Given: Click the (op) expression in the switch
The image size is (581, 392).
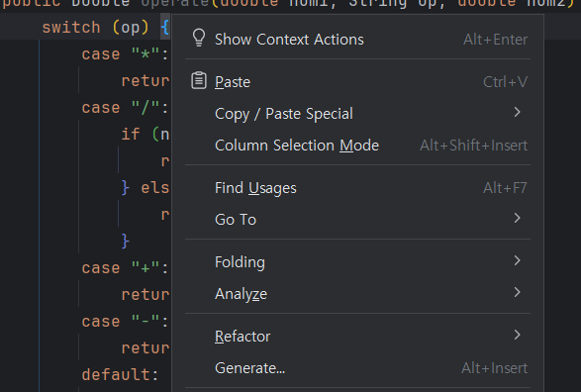Looking at the screenshot, I should tap(131, 28).
